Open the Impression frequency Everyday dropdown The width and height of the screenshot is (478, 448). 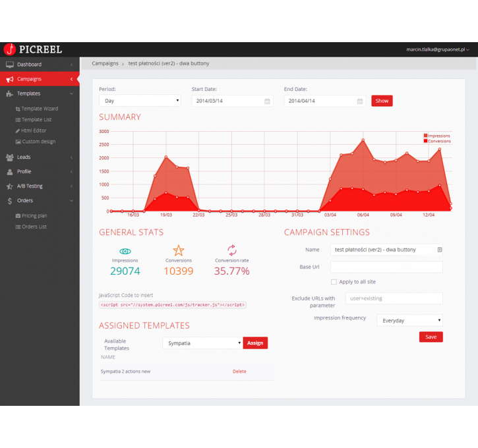pyautogui.click(x=409, y=320)
